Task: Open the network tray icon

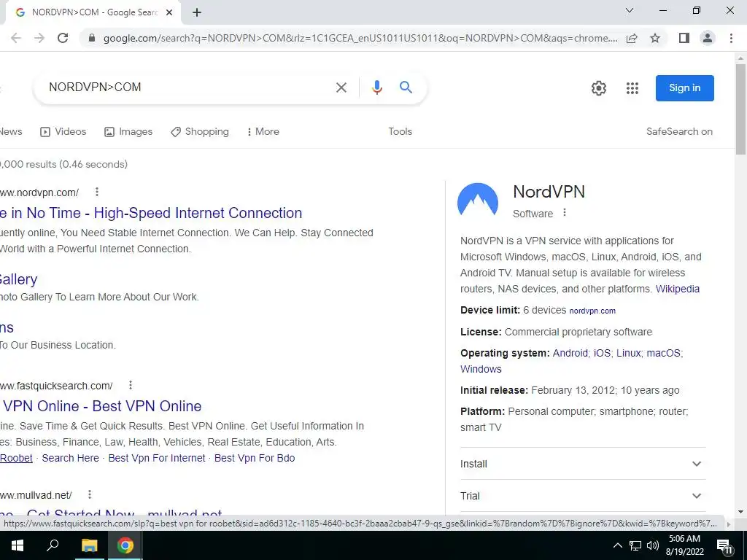Action: [x=635, y=545]
